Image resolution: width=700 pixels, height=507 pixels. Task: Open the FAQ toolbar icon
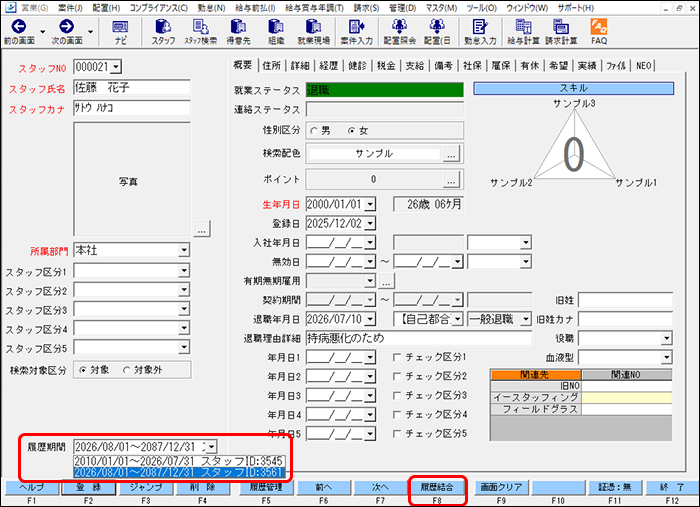pyautogui.click(x=599, y=27)
